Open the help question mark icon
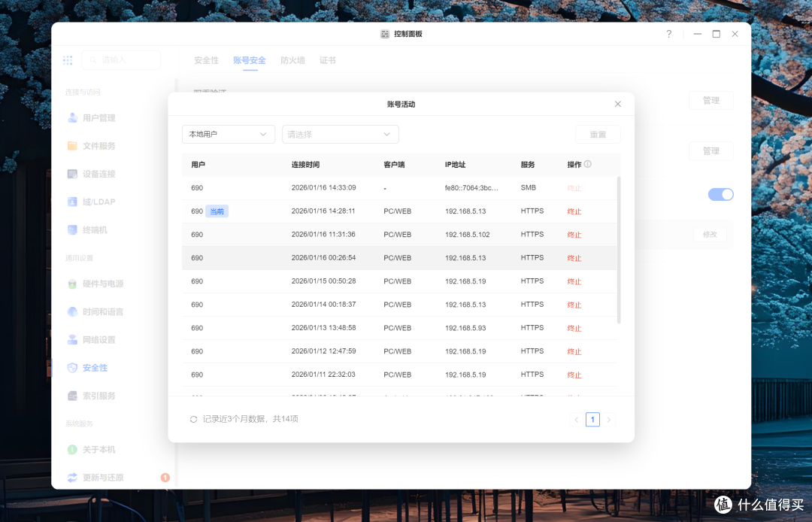Viewport: 812px width, 522px height. (x=669, y=34)
